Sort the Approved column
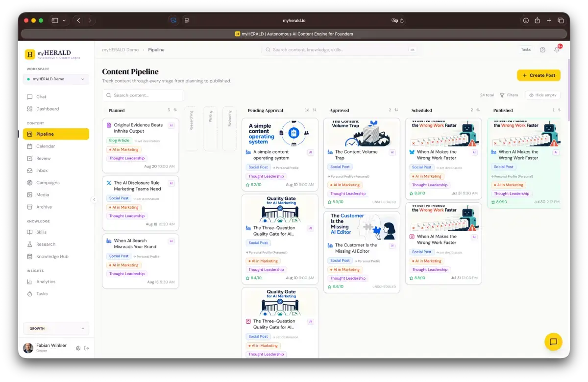This screenshot has height=382, width=588. coord(396,110)
